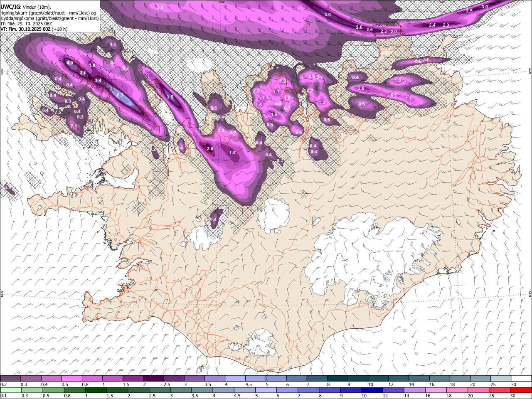This screenshot has width=532, height=399.
Task: Click the 2.4 value in the northern band
Action: [432, 25]
